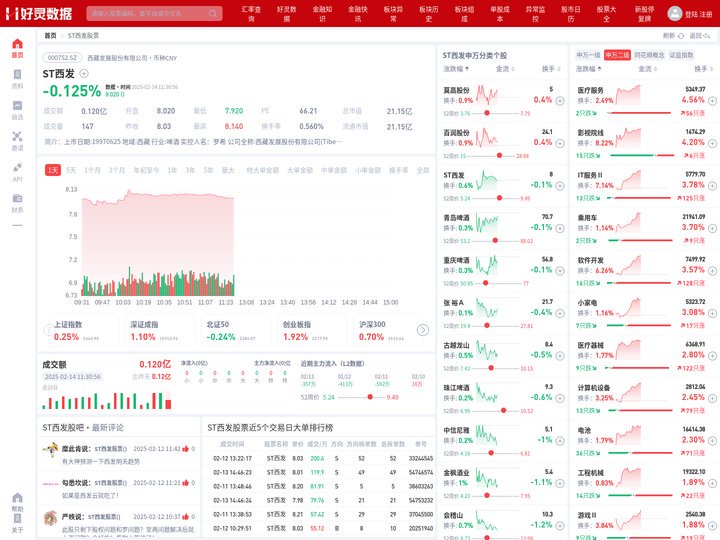
Task: Sort the 申万二级 sector list by 涨跌幅
Action: (589, 69)
